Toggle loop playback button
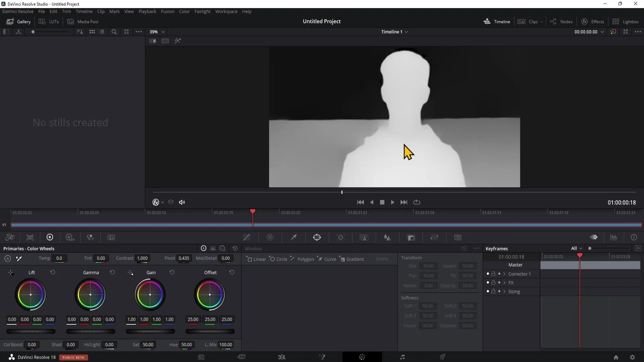The height and width of the screenshot is (362, 644). click(x=417, y=202)
